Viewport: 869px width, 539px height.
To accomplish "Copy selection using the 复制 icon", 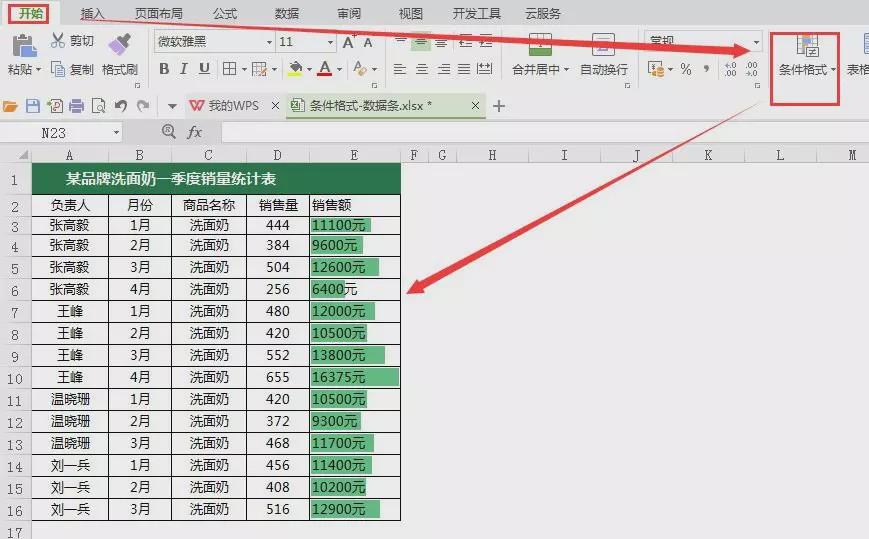I will coord(58,69).
